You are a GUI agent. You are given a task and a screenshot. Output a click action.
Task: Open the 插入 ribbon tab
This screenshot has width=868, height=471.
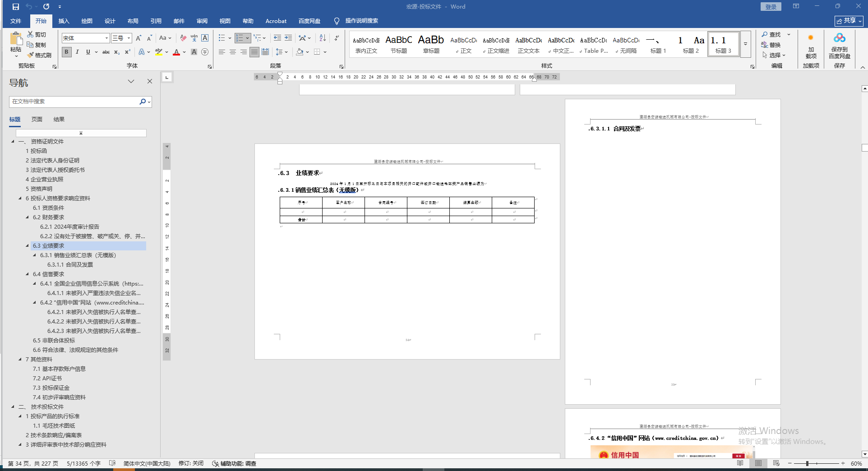[x=64, y=21]
